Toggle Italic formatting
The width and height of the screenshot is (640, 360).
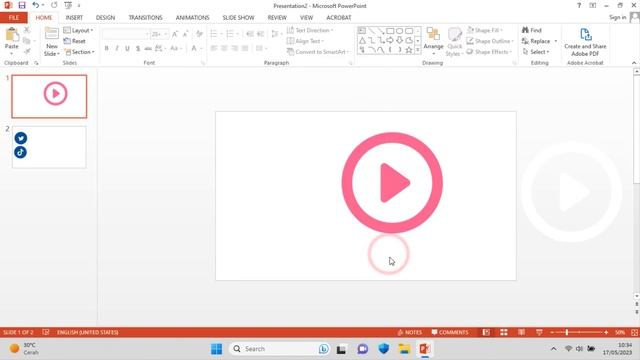click(117, 49)
